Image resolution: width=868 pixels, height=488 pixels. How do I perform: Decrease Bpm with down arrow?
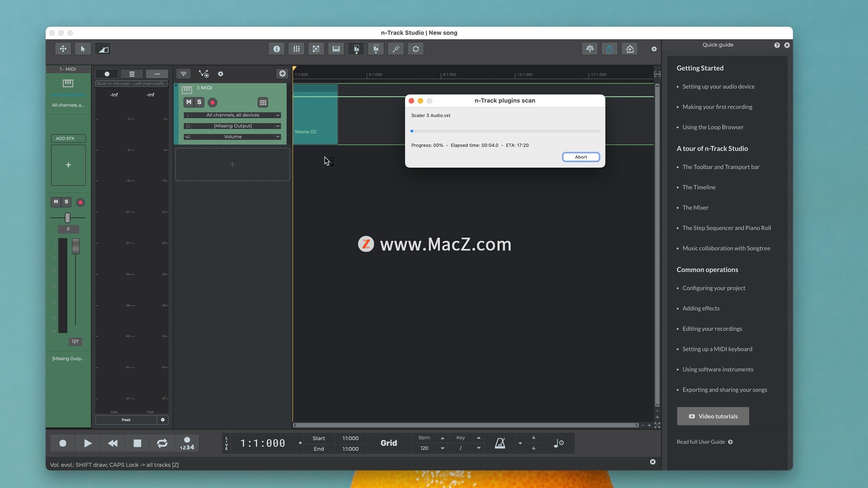click(443, 448)
